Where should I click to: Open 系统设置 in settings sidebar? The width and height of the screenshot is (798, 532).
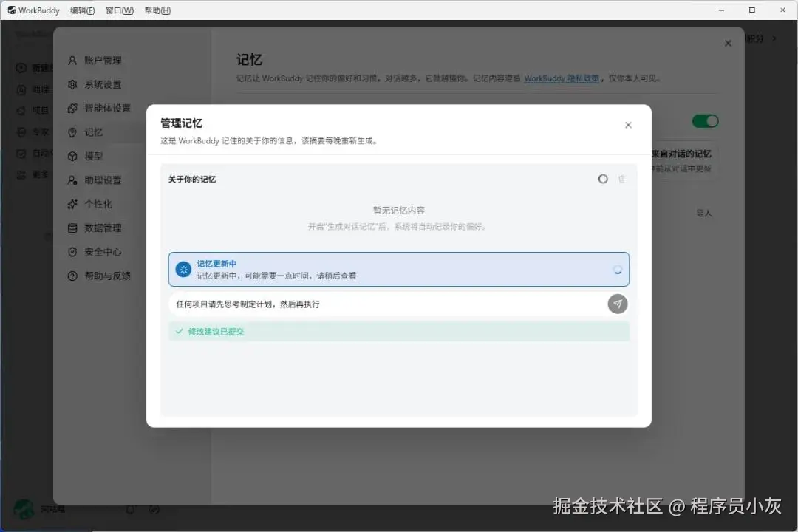tap(95, 84)
